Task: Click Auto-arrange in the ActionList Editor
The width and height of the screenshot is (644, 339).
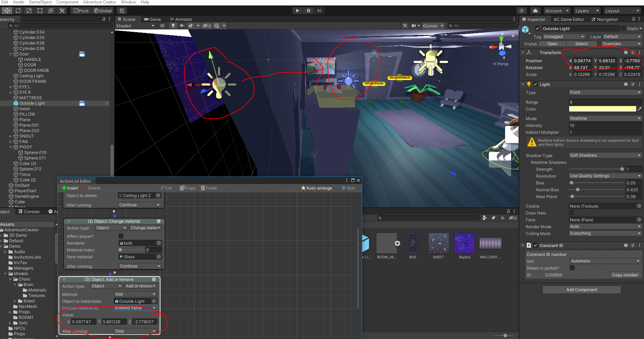Action: tap(316, 188)
